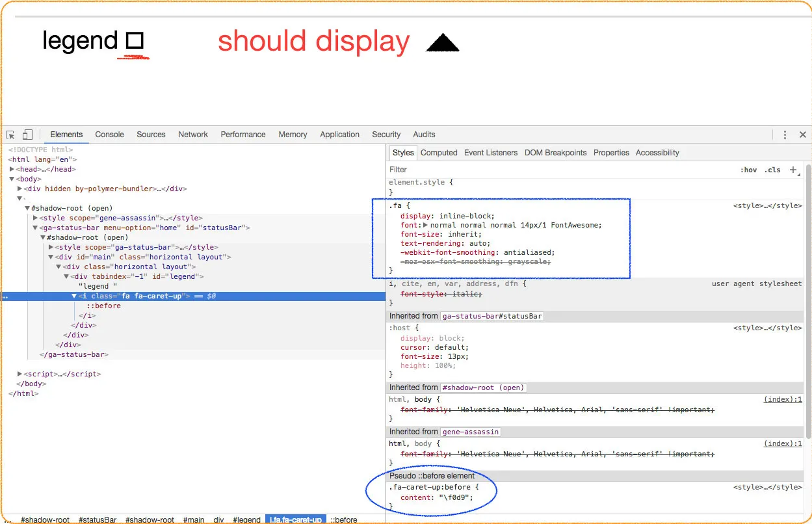Expand the font shorthand property triangle
812x524 pixels.
coord(426,225)
